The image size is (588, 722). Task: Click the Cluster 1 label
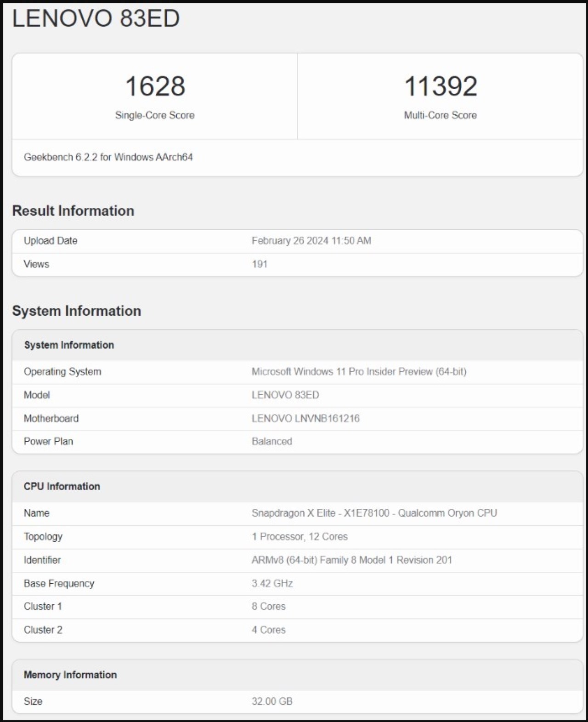pyautogui.click(x=43, y=607)
